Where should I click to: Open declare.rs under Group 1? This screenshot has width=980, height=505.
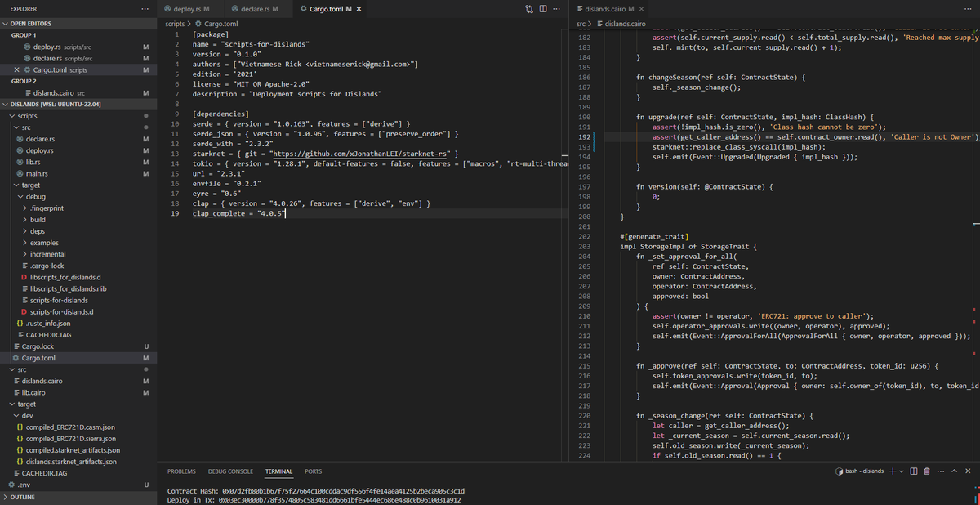(x=78, y=59)
